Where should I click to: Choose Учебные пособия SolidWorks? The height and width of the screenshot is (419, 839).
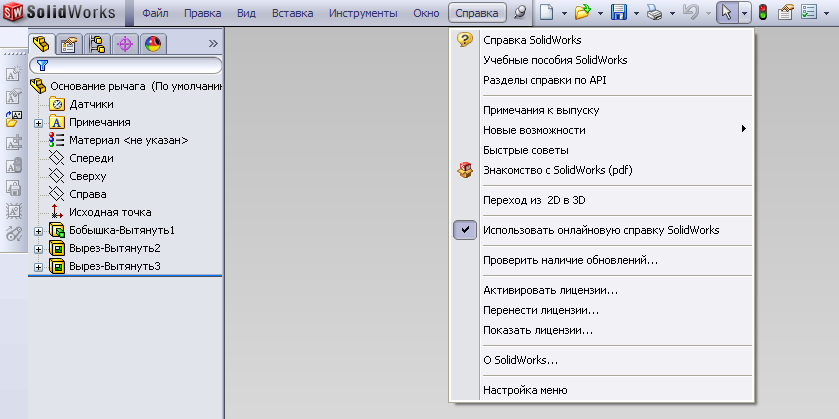[x=555, y=60]
